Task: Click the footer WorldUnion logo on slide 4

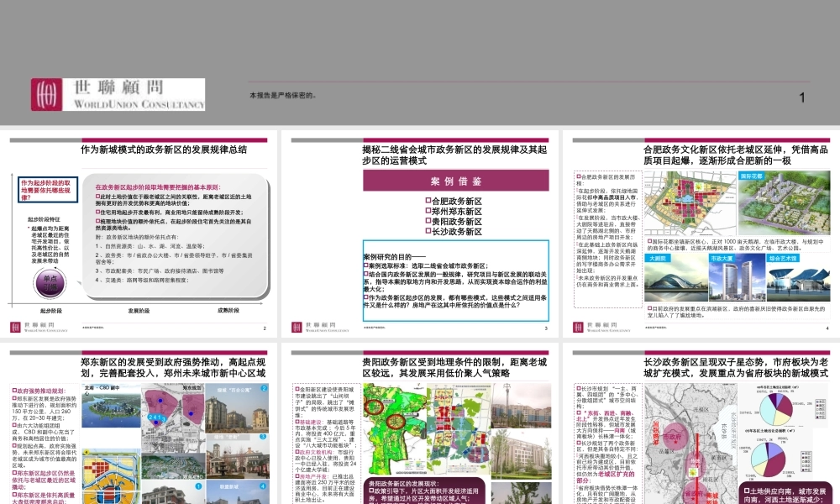Action: click(601, 327)
